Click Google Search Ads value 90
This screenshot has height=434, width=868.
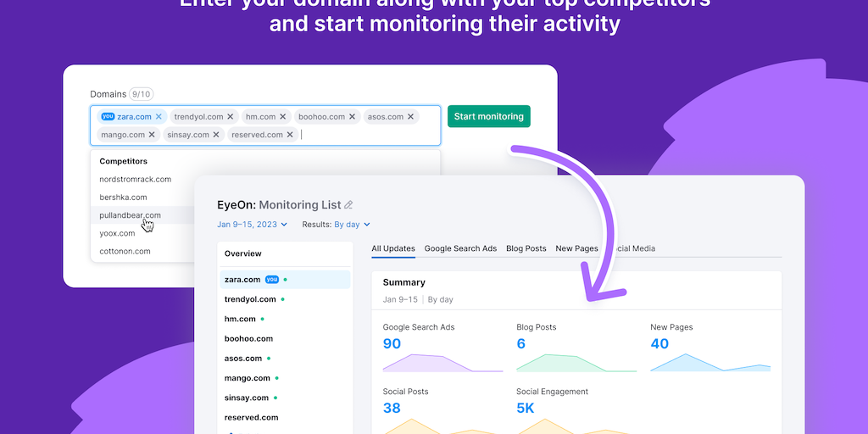pos(392,344)
